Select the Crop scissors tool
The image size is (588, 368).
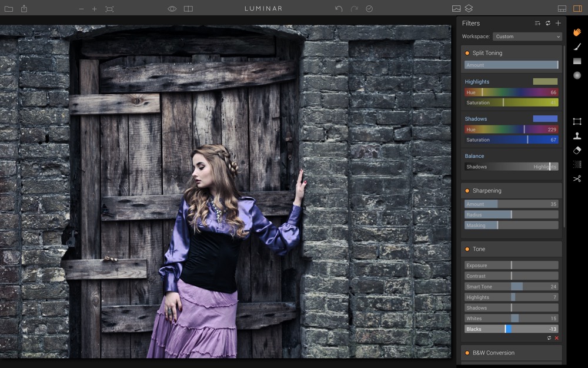coord(577,179)
